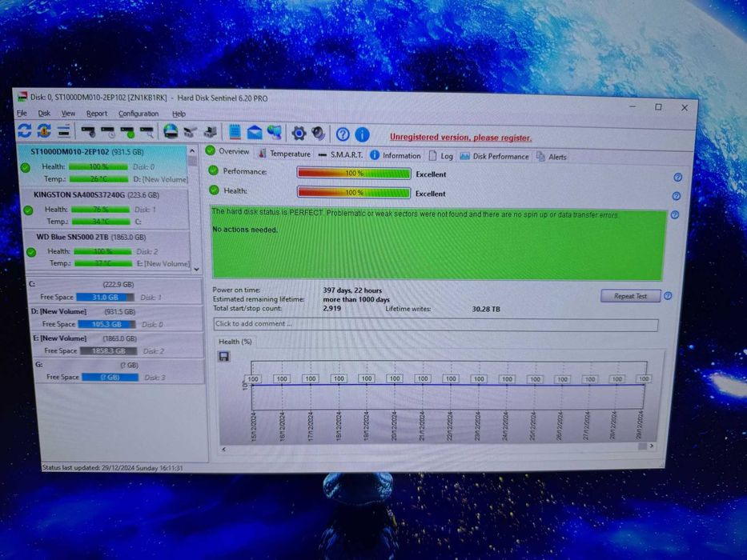Click the email envelope toolbar icon
Viewport: 747px width, 560px height.
click(x=255, y=132)
